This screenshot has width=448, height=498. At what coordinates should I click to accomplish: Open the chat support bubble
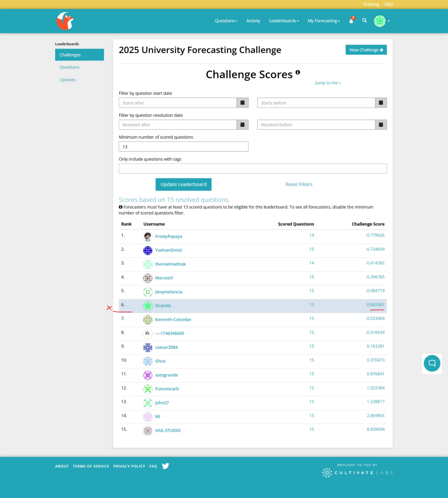pos(431,363)
